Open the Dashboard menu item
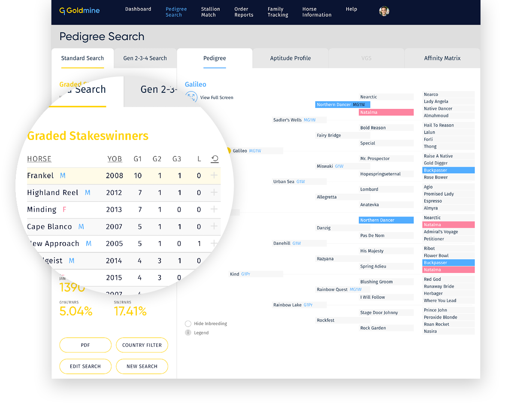 [138, 9]
